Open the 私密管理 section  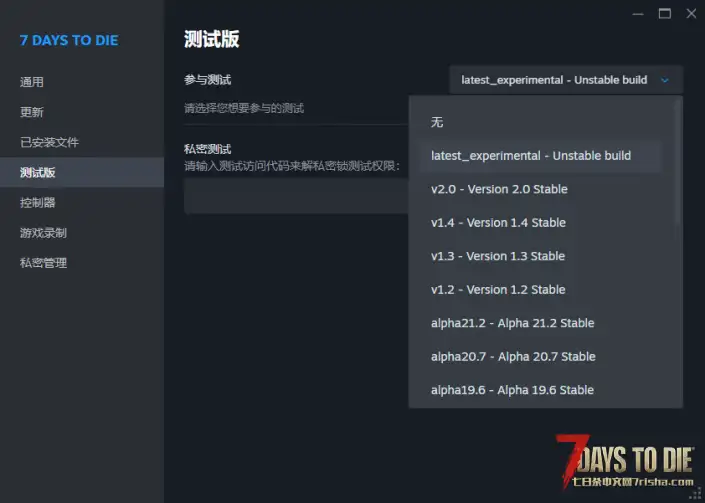44,263
